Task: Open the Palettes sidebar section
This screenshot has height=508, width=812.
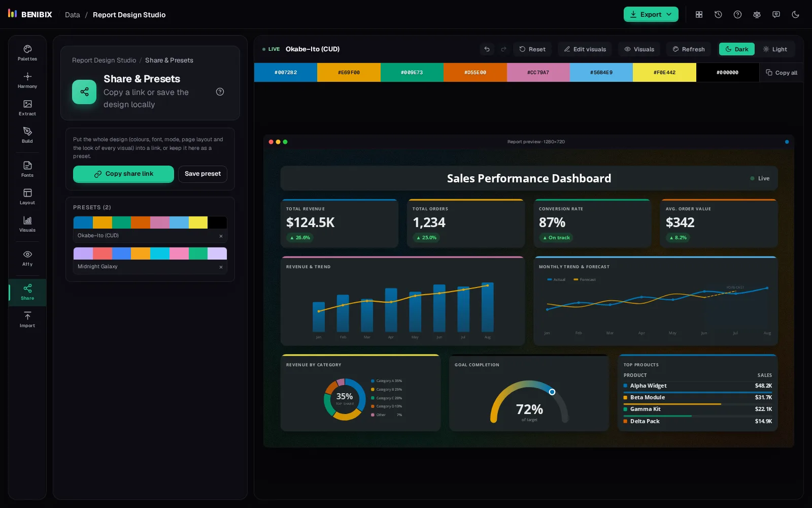Action: click(x=27, y=53)
